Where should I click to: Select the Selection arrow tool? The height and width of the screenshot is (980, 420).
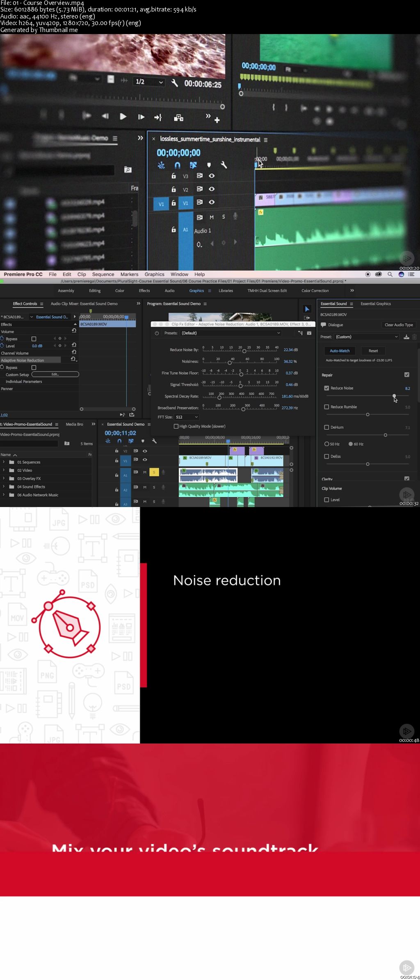[307, 309]
